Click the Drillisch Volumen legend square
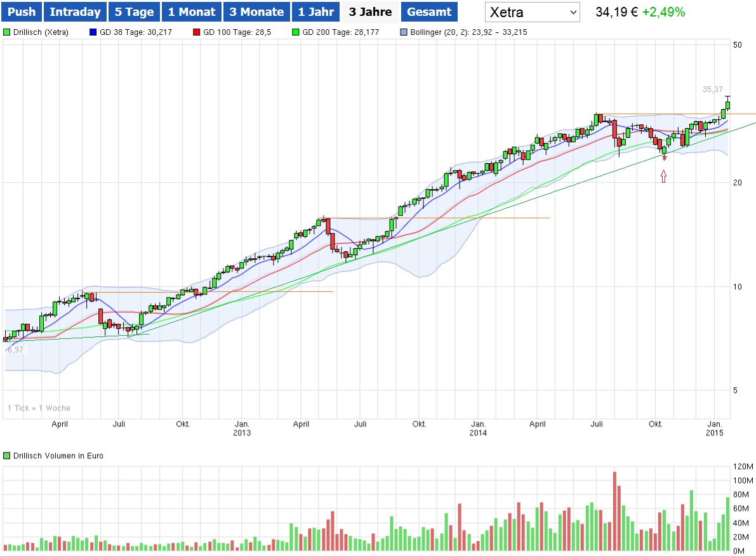Viewport: 756px width, 556px height. [x=7, y=456]
